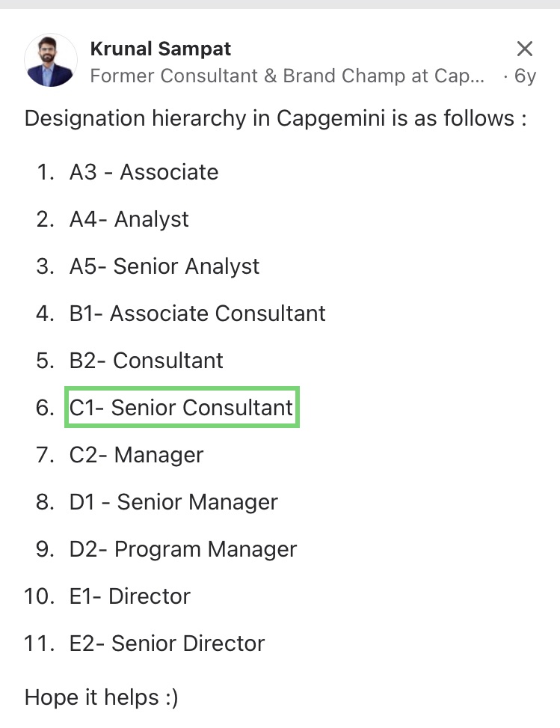Select the A4- Analyst list item
Viewport: 560px width, 728px height.
[129, 219]
